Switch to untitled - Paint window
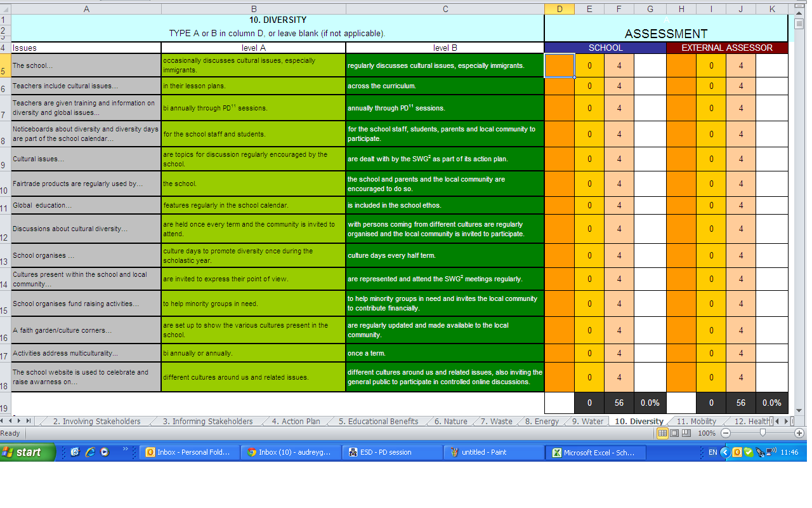The height and width of the screenshot is (508, 812). tap(493, 452)
